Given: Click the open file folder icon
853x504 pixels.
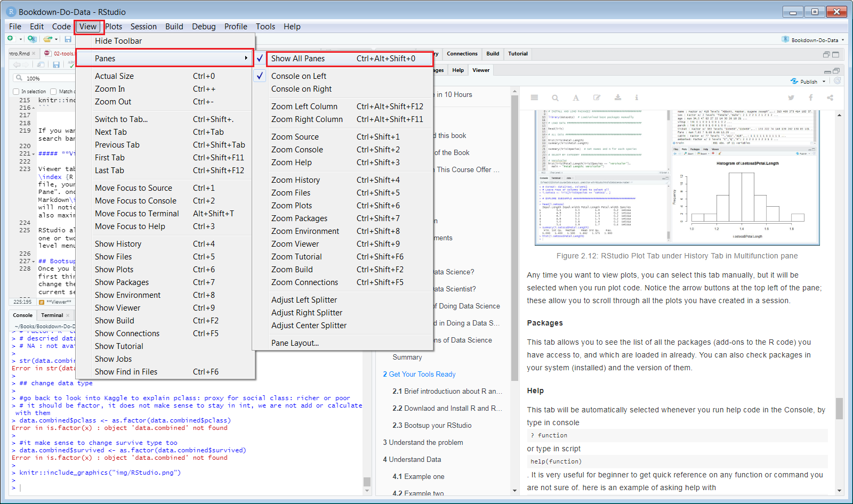Looking at the screenshot, I should 47,39.
